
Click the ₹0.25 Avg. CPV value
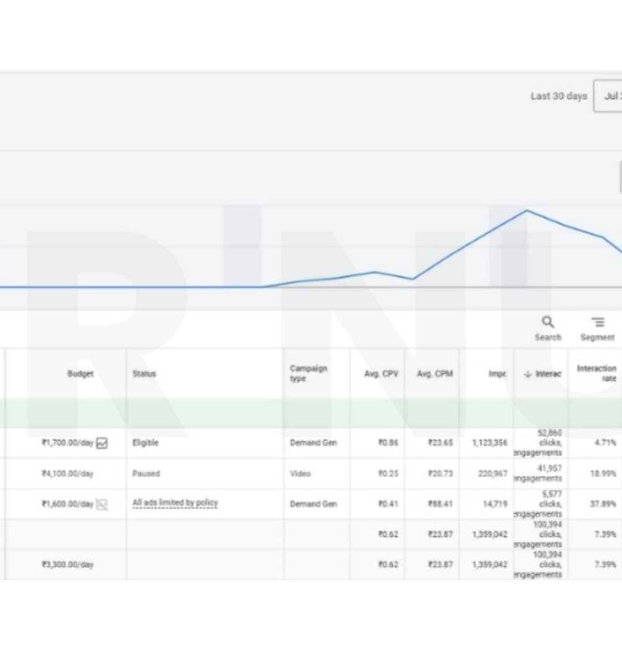388,474
